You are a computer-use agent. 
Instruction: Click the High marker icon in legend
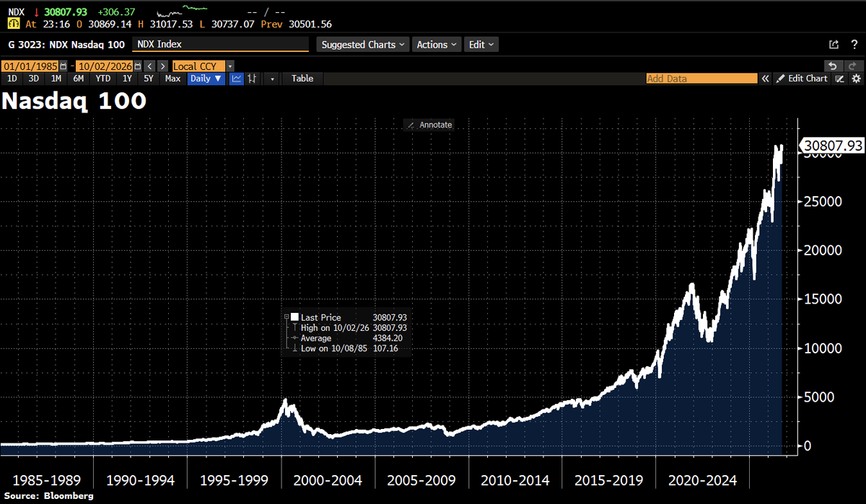[x=294, y=327]
